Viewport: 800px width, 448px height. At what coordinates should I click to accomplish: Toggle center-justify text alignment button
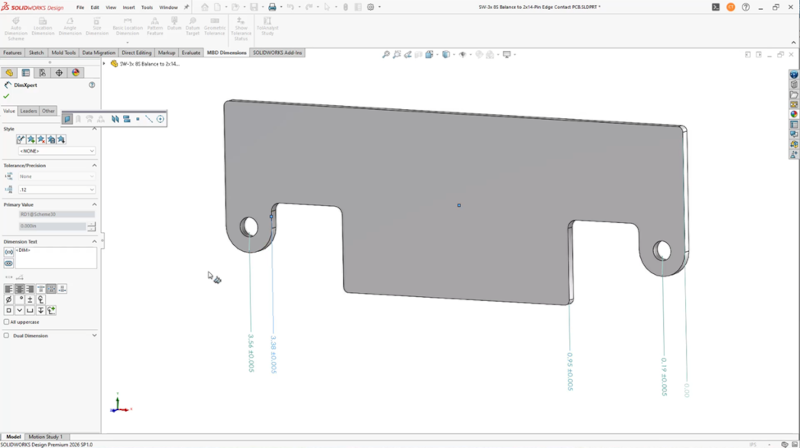tap(19, 289)
